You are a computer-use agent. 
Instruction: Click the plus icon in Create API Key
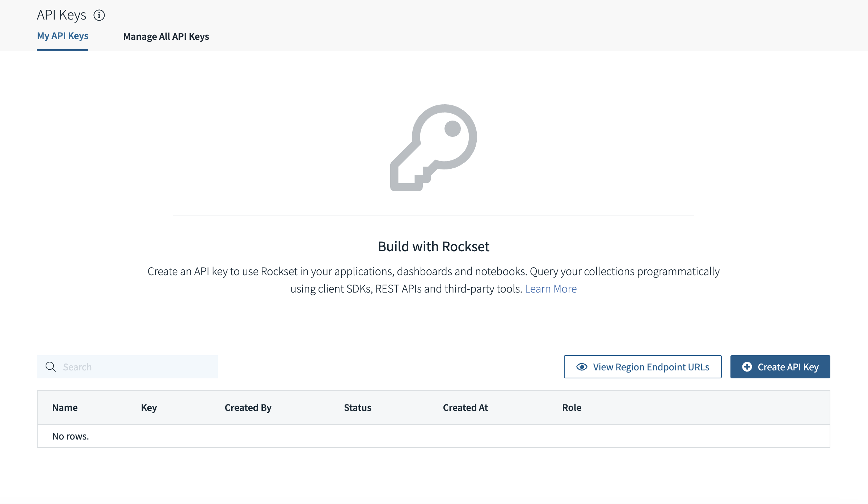[747, 367]
